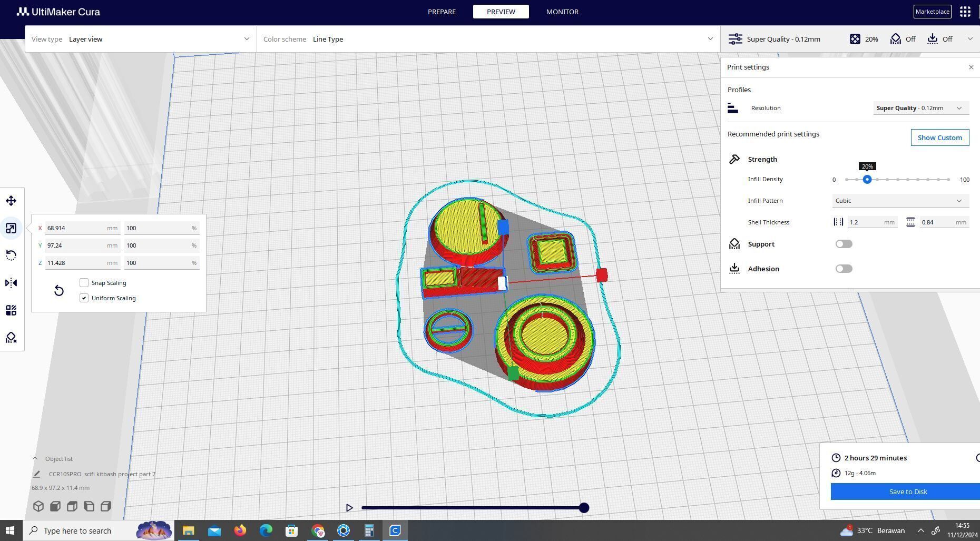This screenshot has width=980, height=541.
Task: Open the application switcher grid icon
Action: click(x=965, y=12)
